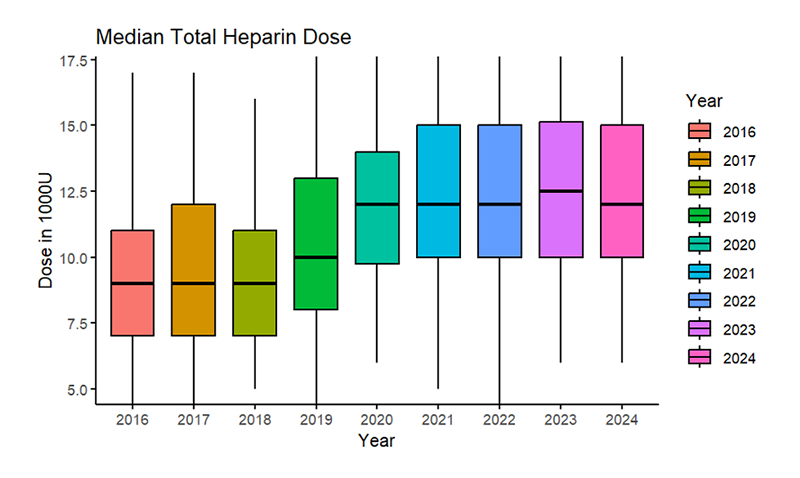Click the legend text label 2017
This screenshot has height=478, width=800.
[x=739, y=161]
